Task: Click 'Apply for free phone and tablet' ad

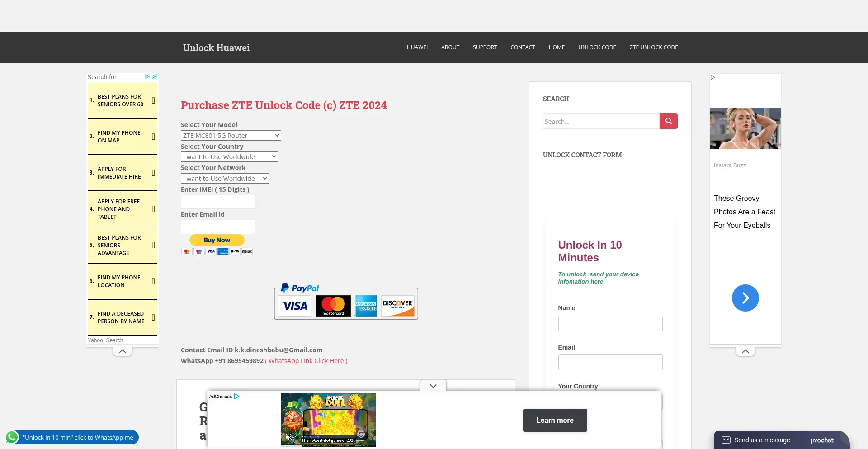Action: [x=123, y=209]
